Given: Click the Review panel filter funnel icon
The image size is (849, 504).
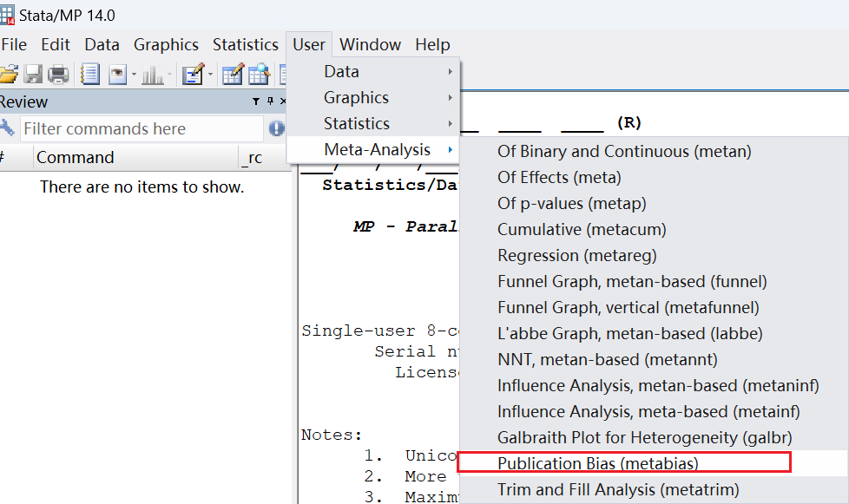Looking at the screenshot, I should (x=256, y=101).
